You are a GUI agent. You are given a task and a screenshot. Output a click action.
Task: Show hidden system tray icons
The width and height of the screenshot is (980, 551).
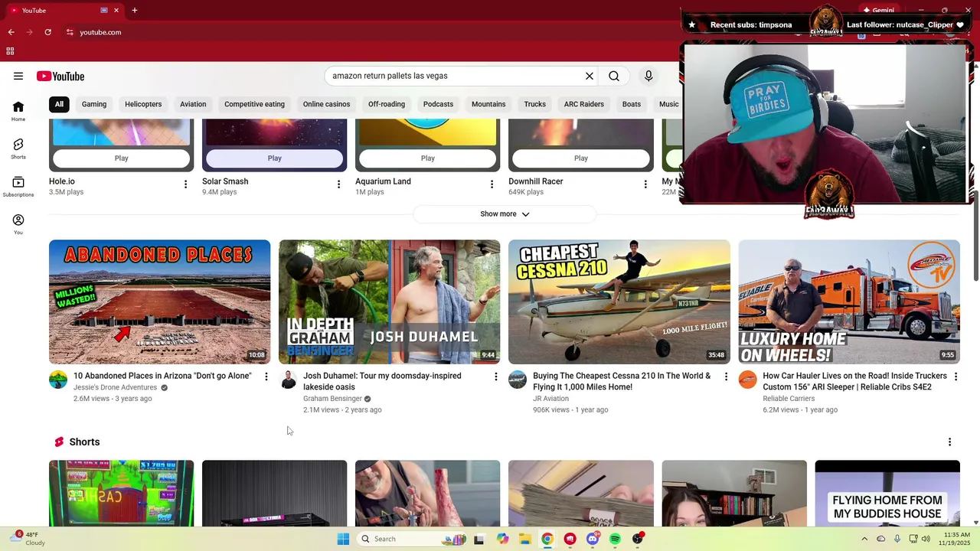pos(864,539)
